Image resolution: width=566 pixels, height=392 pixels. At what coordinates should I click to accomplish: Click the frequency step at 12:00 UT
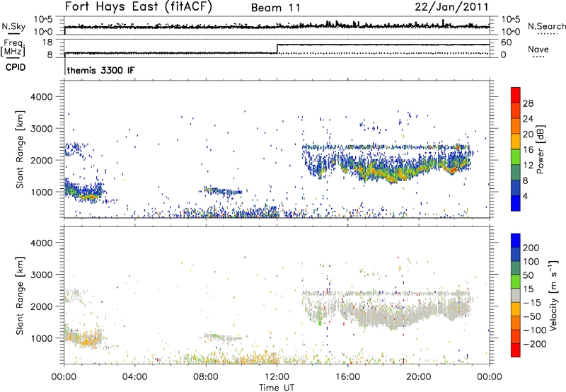[277, 49]
